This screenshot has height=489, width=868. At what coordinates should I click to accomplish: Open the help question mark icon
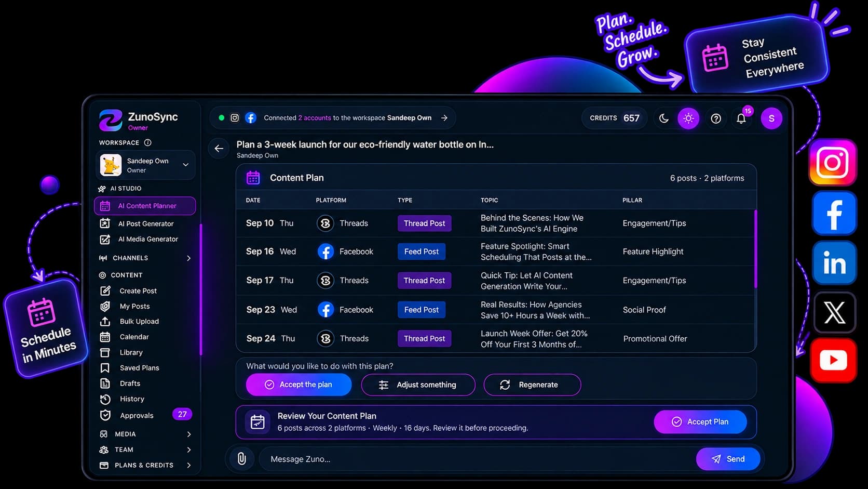(x=716, y=118)
